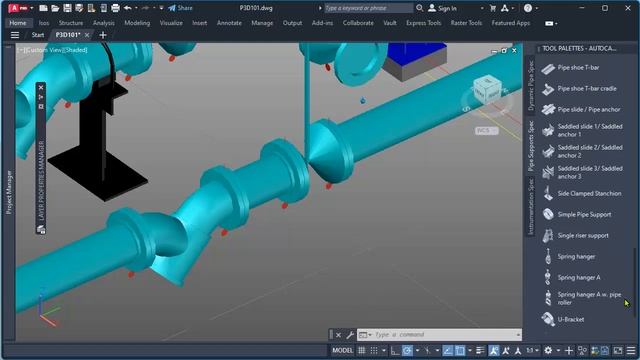640x360 pixels.
Task: Open the Project Manager side panel
Action: point(9,192)
